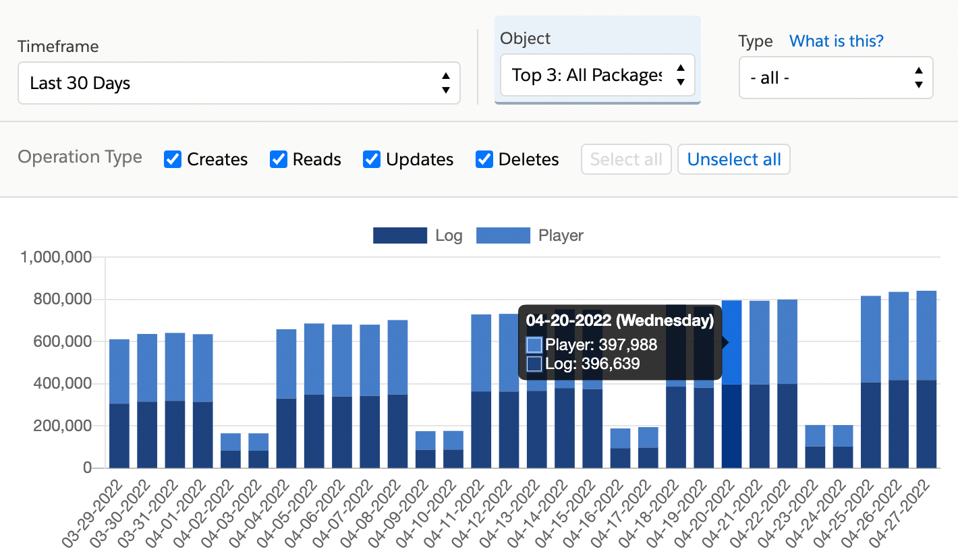The image size is (958, 560).
Task: Click the bar for 04-08-2022
Action: [x=398, y=394]
